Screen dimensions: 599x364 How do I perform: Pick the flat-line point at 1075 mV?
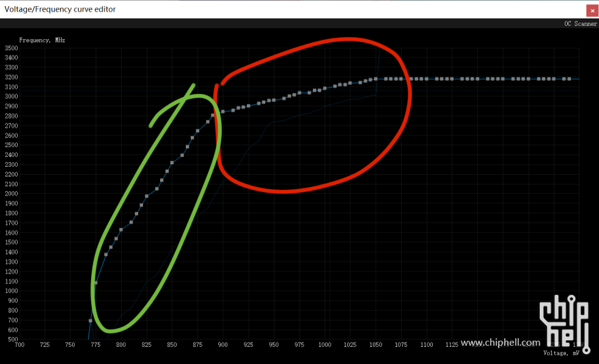tap(402, 79)
